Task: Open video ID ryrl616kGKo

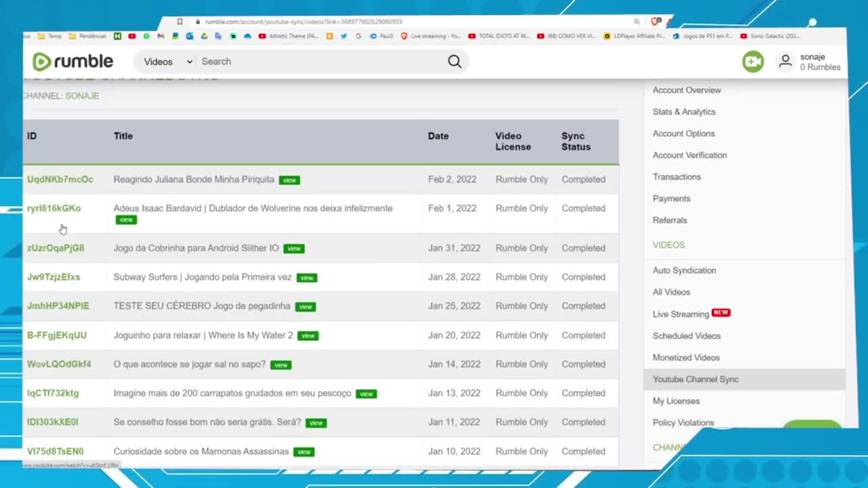Action: tap(54, 208)
